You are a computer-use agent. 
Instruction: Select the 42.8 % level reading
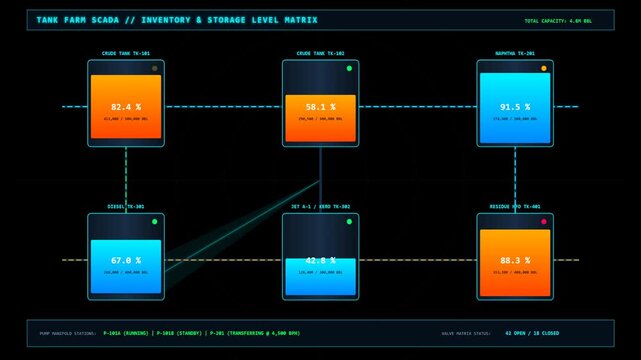pos(320,260)
